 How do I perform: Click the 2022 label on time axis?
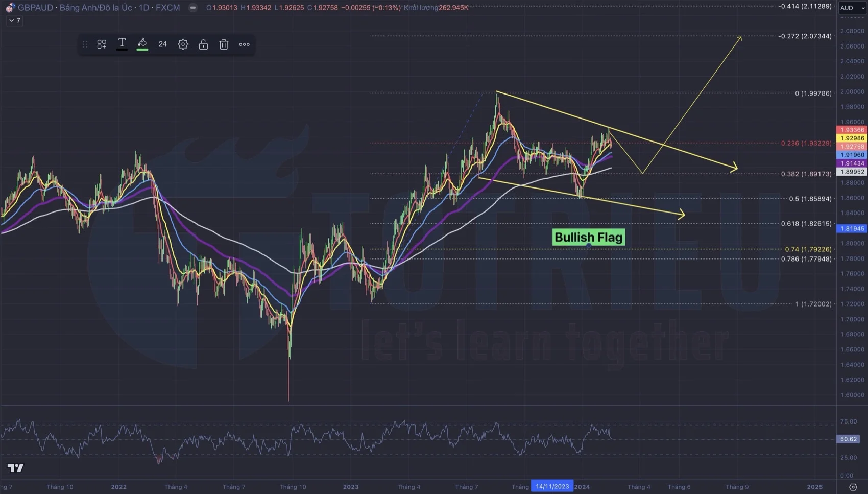click(119, 487)
